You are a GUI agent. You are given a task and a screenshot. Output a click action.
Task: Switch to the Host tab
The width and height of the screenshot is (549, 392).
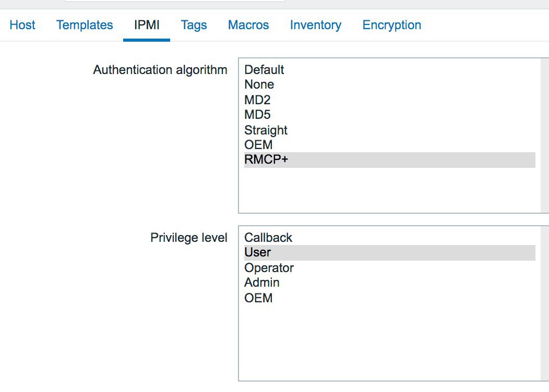[22, 25]
